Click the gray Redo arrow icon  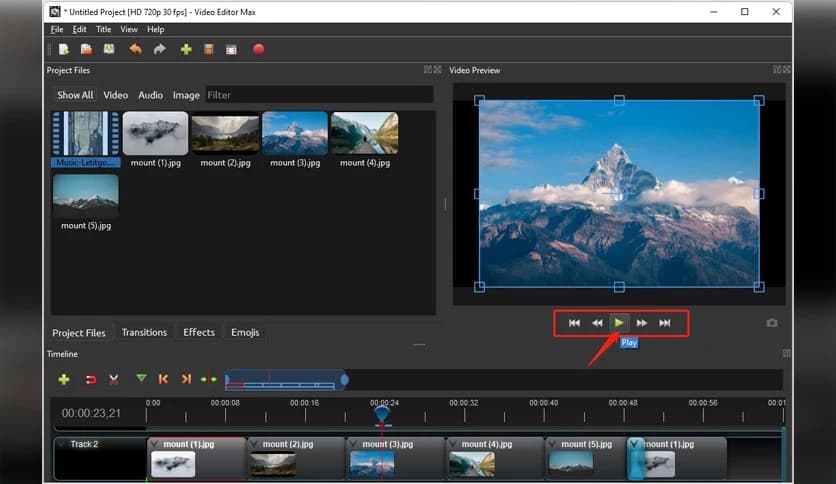(159, 50)
